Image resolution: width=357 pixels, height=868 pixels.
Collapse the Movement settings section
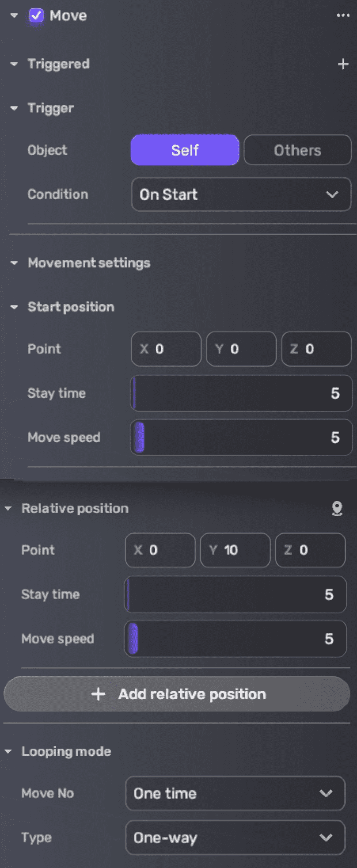click(14, 263)
